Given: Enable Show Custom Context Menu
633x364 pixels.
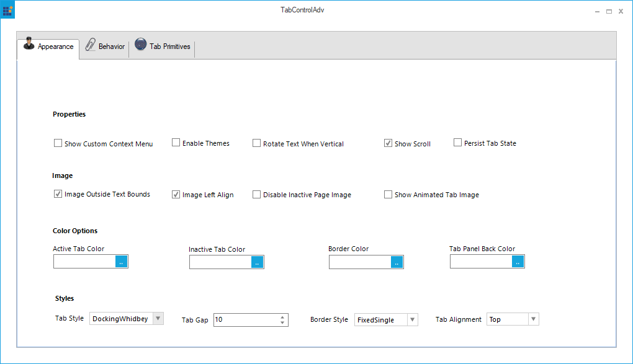Looking at the screenshot, I should [x=58, y=143].
